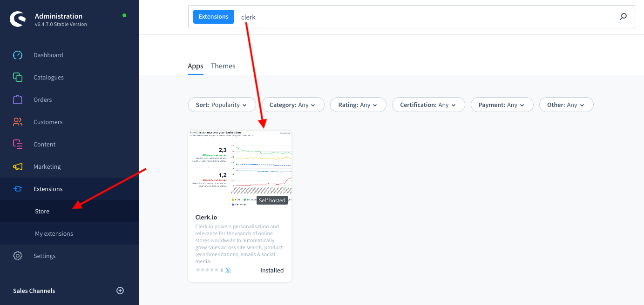
Task: Click the Shopware logo icon
Action: pyautogui.click(x=18, y=20)
